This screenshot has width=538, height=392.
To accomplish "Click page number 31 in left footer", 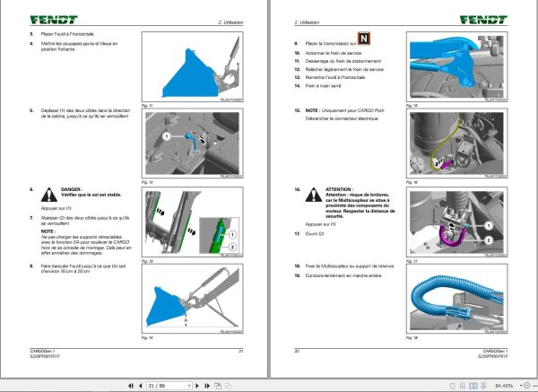I will [x=241, y=351].
